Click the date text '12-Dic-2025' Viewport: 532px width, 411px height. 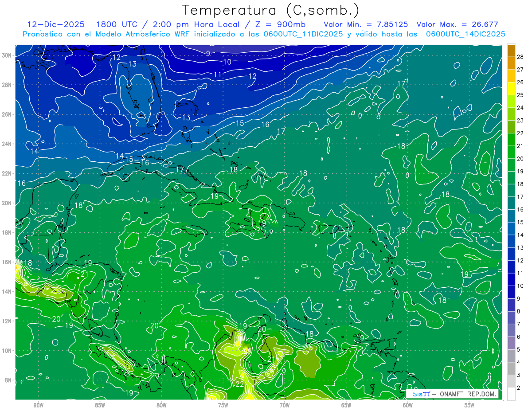56,24
